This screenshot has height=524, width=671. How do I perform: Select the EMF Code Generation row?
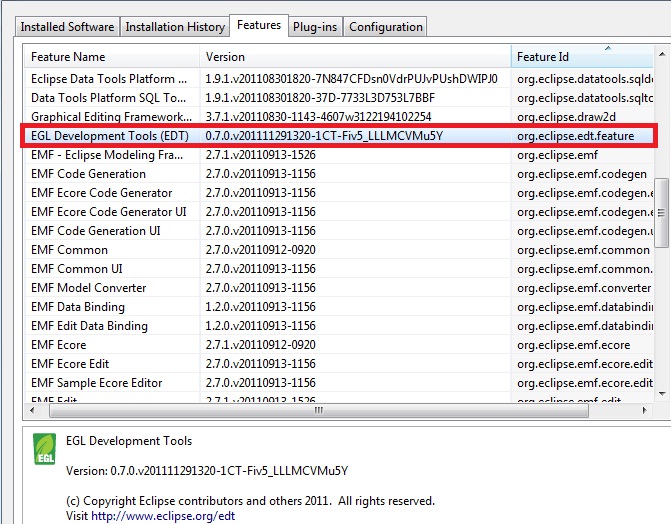339,174
